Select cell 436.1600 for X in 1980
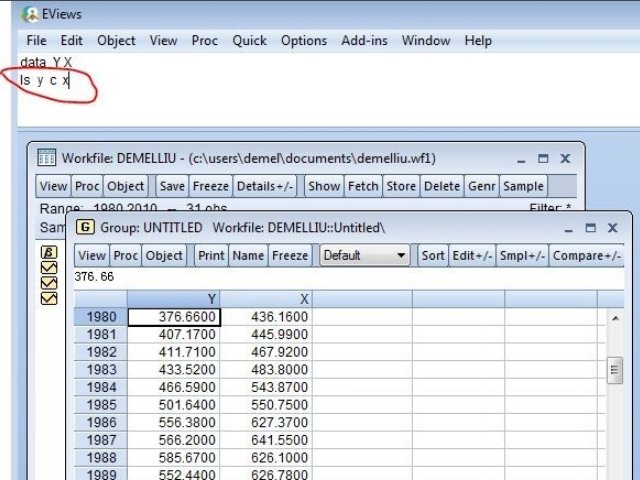Screen dimensions: 640x480 (266, 317)
